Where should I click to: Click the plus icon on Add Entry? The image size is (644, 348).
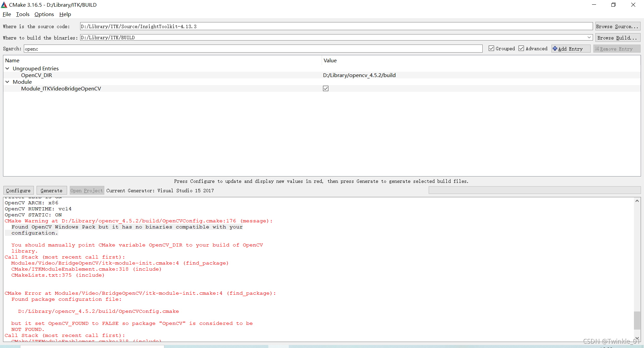click(555, 49)
